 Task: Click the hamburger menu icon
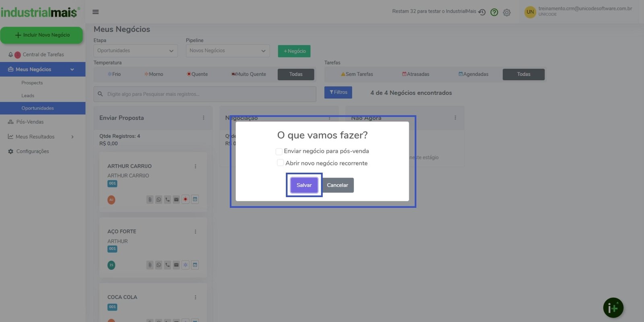click(x=95, y=12)
